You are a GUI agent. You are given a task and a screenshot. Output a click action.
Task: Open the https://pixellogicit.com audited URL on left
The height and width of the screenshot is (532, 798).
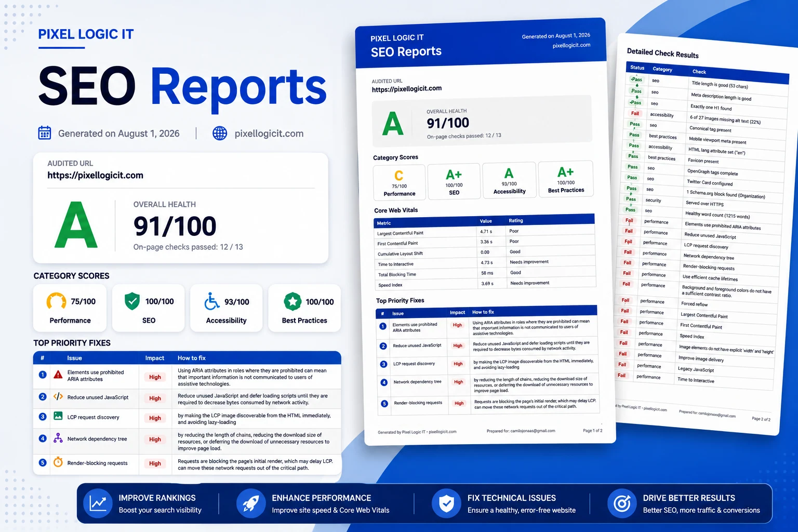95,175
